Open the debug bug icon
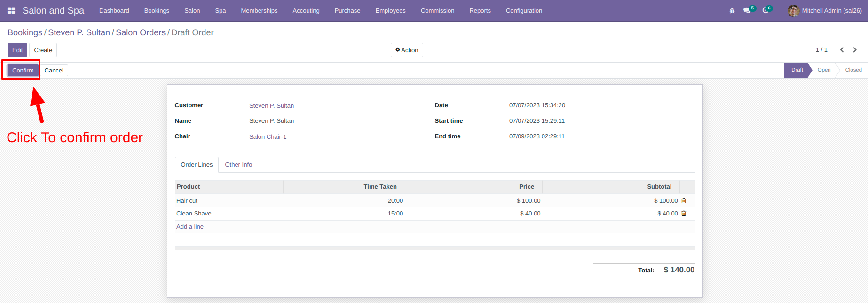The width and height of the screenshot is (868, 303). click(x=732, y=10)
